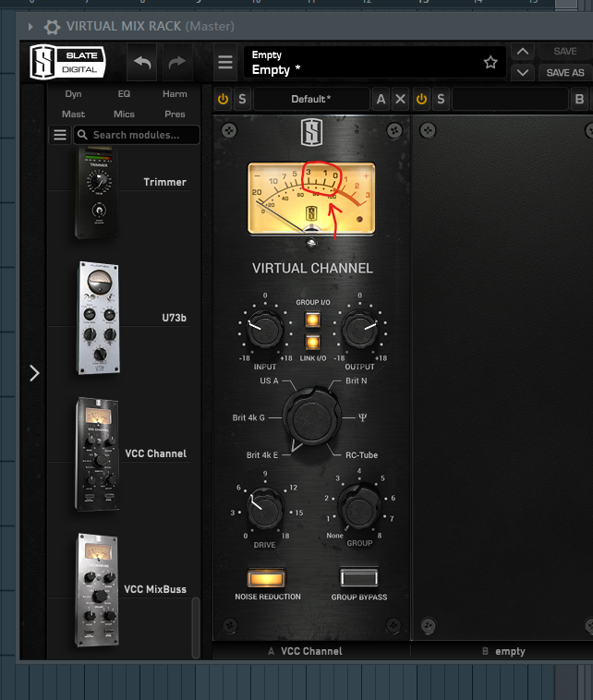593x700 pixels.
Task: Select the VCC Channel module thumbnail
Action: point(98,453)
